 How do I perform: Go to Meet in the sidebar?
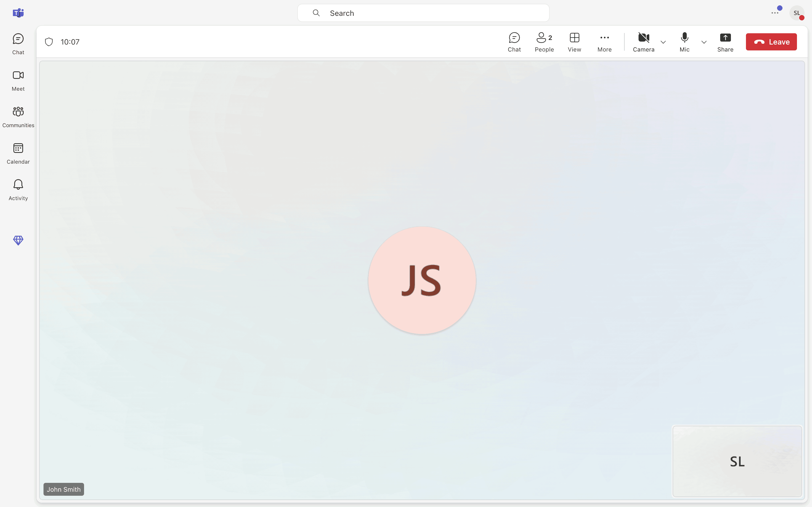[18, 80]
